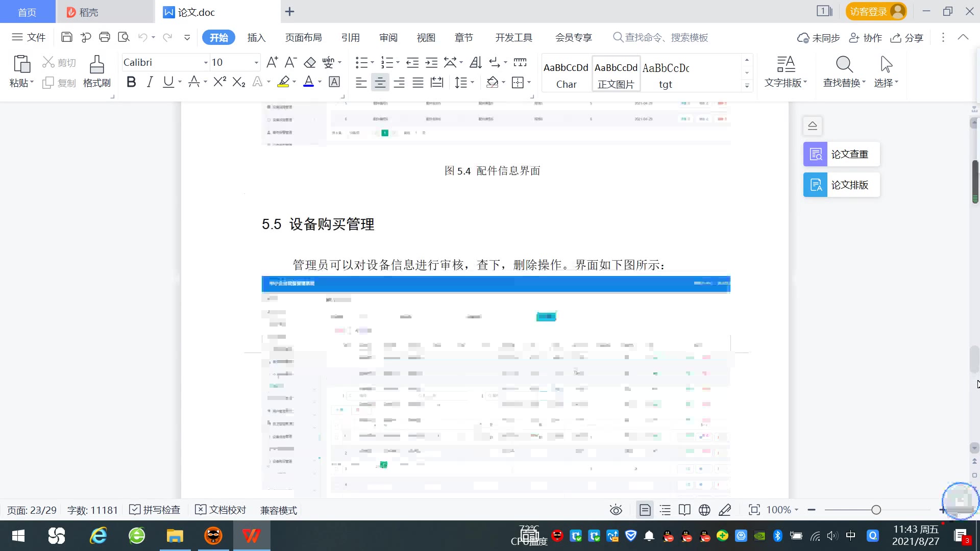Click the 论文查重 button
This screenshot has width=980, height=551.
pyautogui.click(x=841, y=154)
